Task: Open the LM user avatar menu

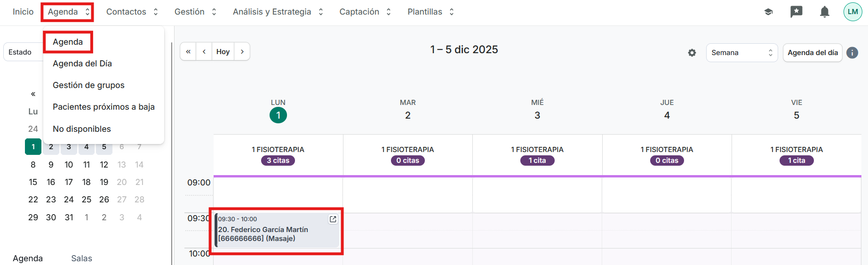Action: pyautogui.click(x=852, y=12)
